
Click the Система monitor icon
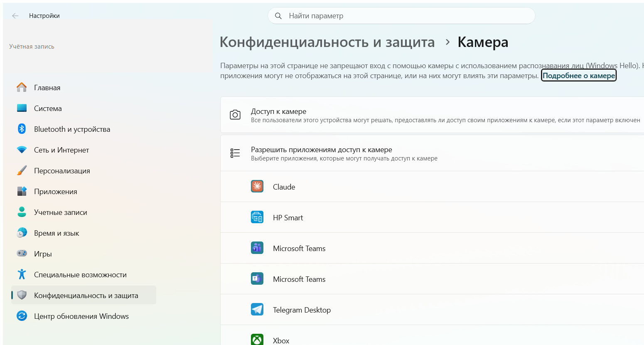click(22, 108)
